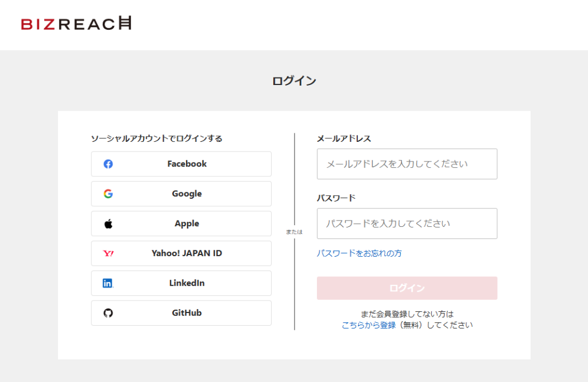Click the black Apple logo icon
The image size is (588, 382).
point(108,223)
